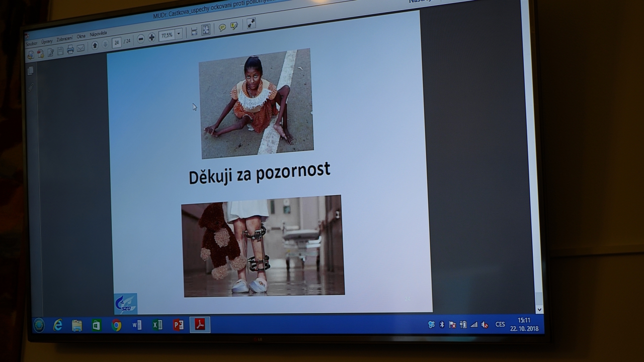The width and height of the screenshot is (644, 362).
Task: Open the Okna menu
Action: tap(81, 37)
